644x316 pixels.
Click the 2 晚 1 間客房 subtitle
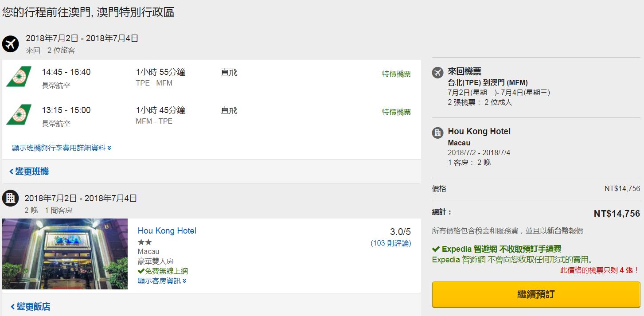point(48,210)
